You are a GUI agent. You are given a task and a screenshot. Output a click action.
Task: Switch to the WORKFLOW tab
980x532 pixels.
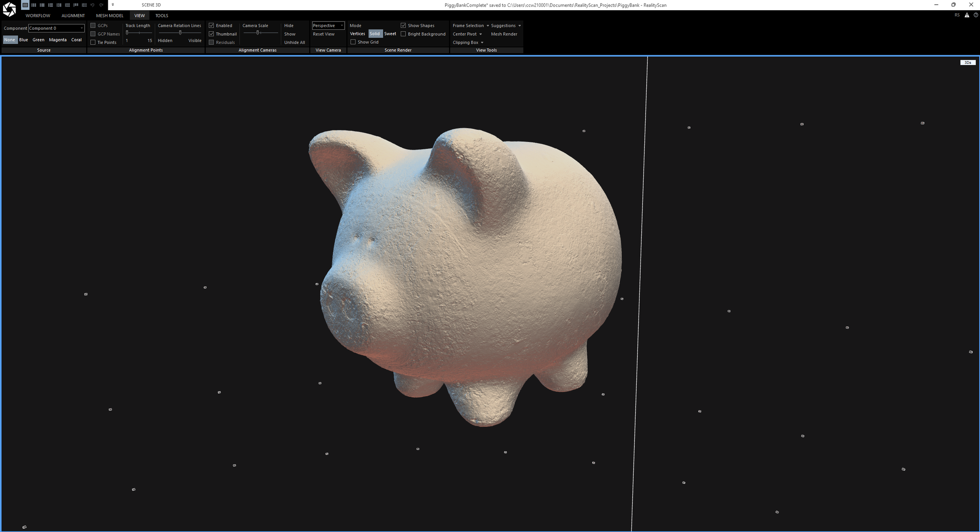(38, 16)
